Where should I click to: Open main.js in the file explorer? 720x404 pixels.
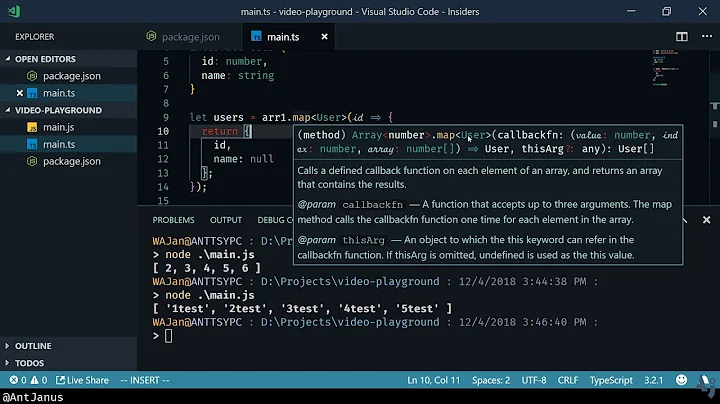[58, 127]
